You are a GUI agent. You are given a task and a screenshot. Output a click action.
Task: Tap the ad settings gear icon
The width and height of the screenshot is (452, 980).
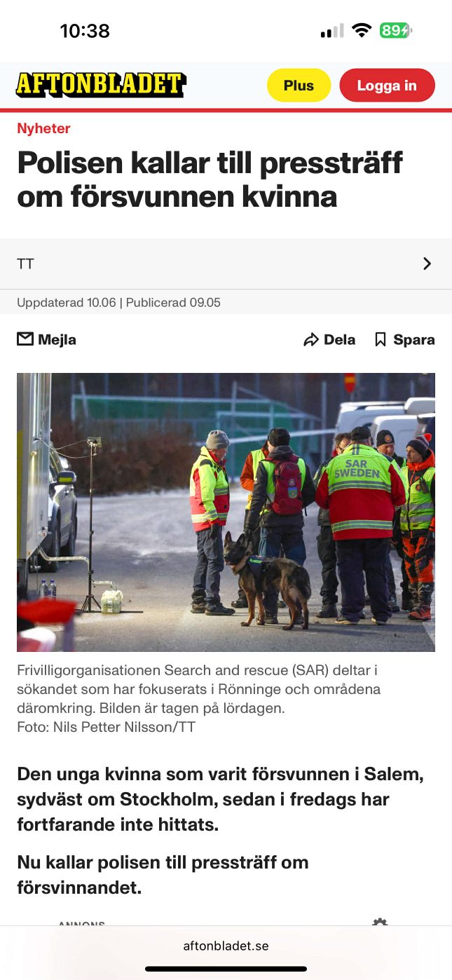pyautogui.click(x=380, y=923)
